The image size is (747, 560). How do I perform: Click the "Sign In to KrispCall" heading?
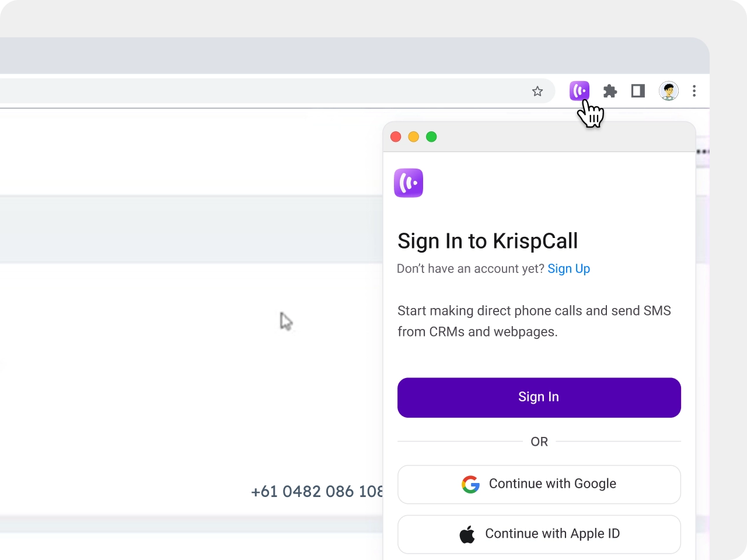(x=488, y=241)
